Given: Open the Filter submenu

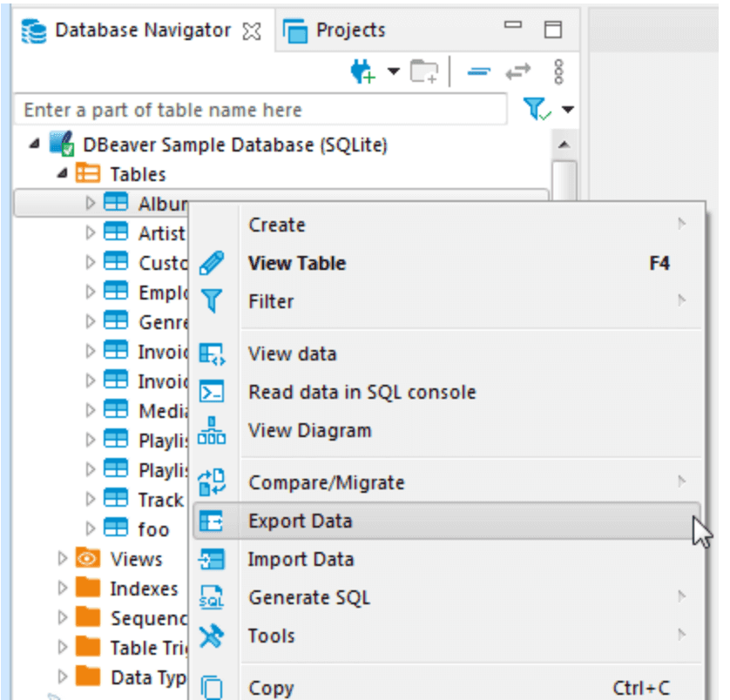Looking at the screenshot, I should [x=447, y=301].
